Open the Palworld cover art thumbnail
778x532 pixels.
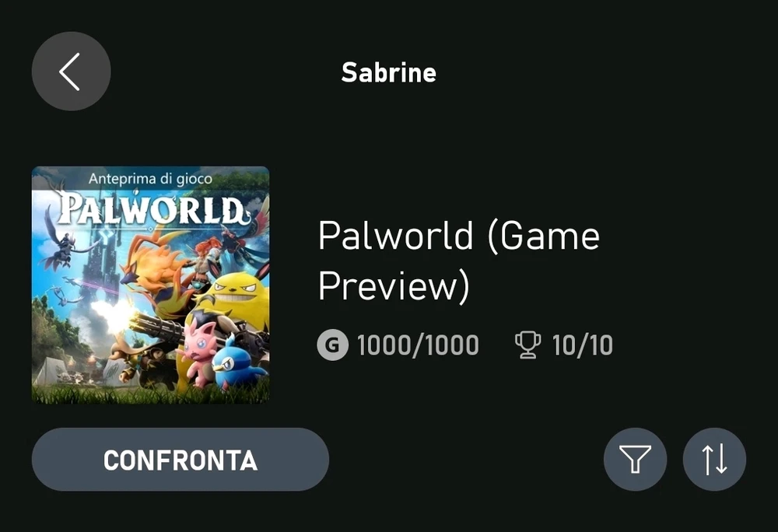click(x=150, y=285)
